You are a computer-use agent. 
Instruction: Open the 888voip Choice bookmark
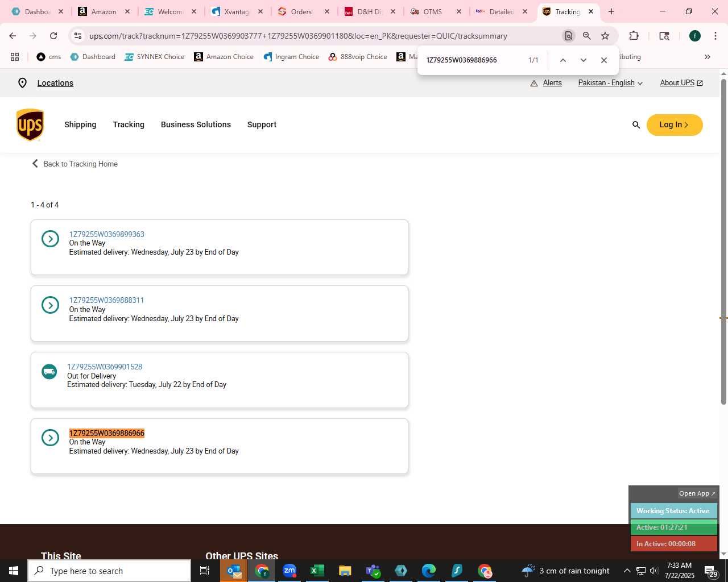[358, 57]
